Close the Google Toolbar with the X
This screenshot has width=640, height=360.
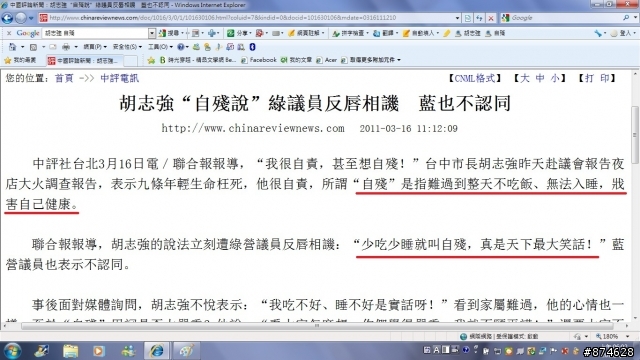(9, 33)
